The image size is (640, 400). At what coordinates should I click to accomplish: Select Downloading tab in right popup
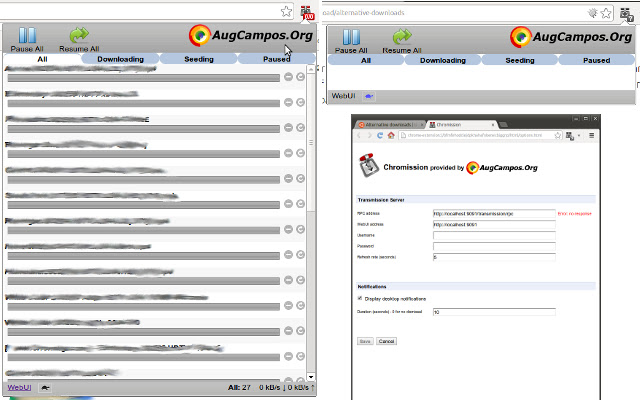coord(443,60)
